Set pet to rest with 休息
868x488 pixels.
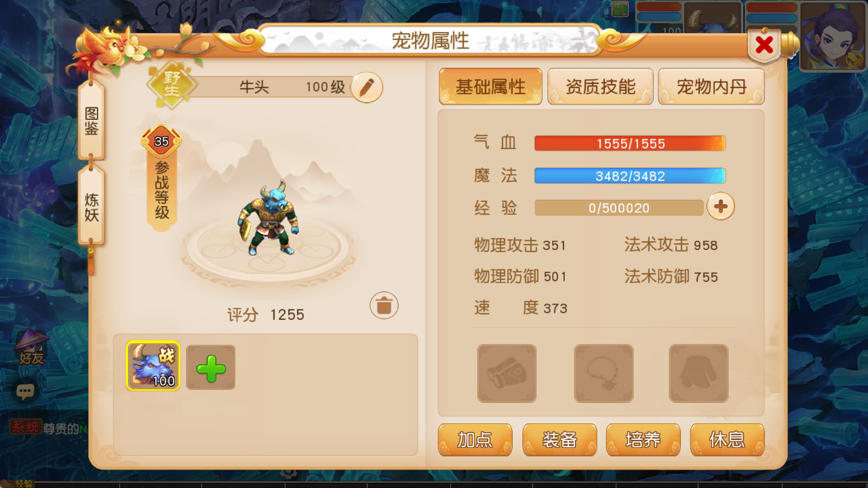pos(727,440)
